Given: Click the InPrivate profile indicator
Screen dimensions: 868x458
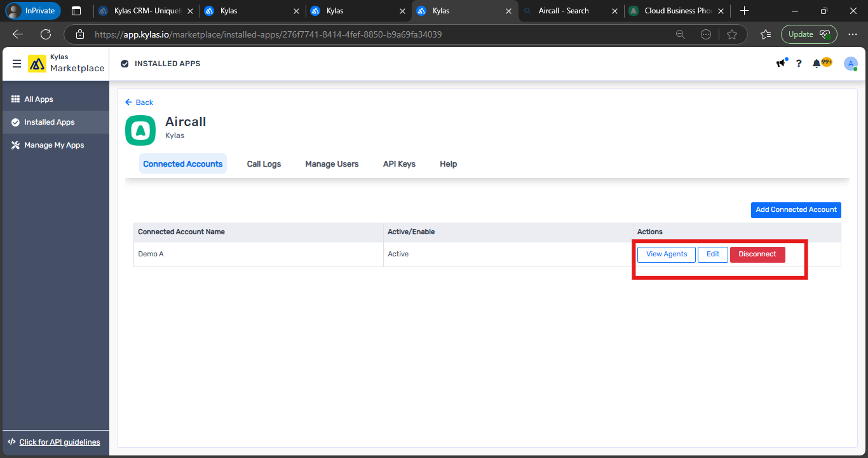Looking at the screenshot, I should pyautogui.click(x=33, y=11).
